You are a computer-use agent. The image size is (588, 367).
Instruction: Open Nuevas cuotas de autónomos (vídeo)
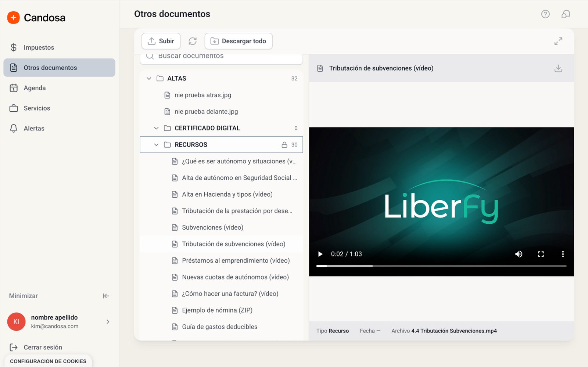[221, 277]
